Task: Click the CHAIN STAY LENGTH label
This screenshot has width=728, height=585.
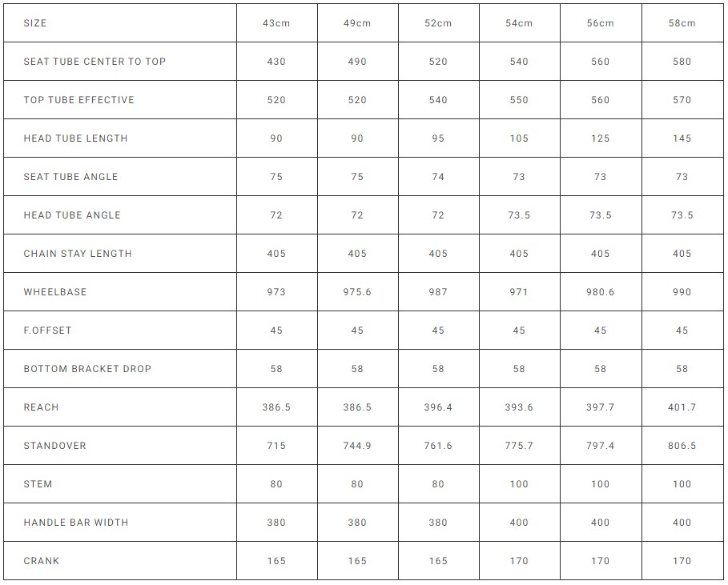Action: coord(78,254)
